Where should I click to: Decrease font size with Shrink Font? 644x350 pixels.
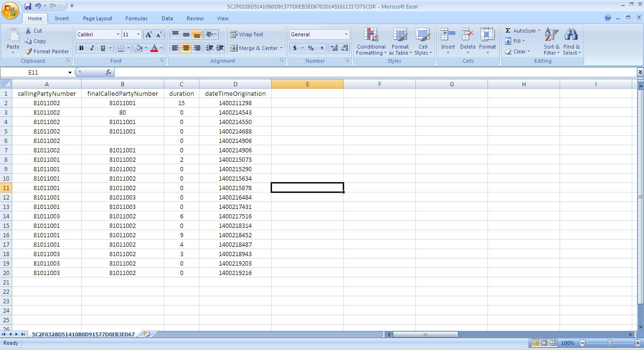[x=158, y=34]
